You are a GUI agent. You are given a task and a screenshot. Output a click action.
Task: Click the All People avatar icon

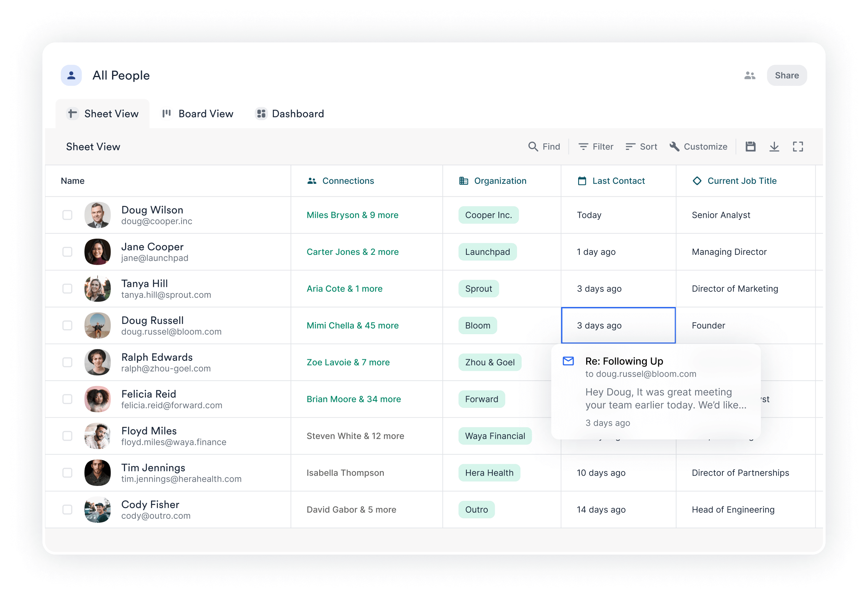pos(71,76)
